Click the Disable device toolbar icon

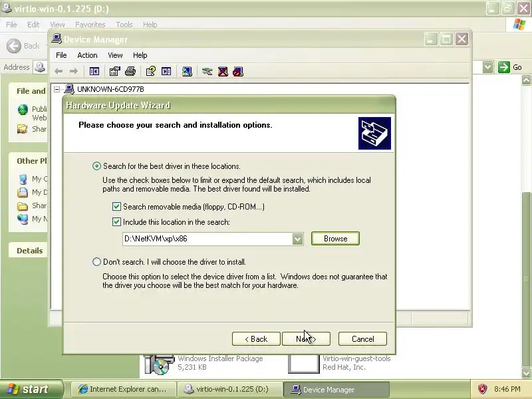[x=238, y=71]
